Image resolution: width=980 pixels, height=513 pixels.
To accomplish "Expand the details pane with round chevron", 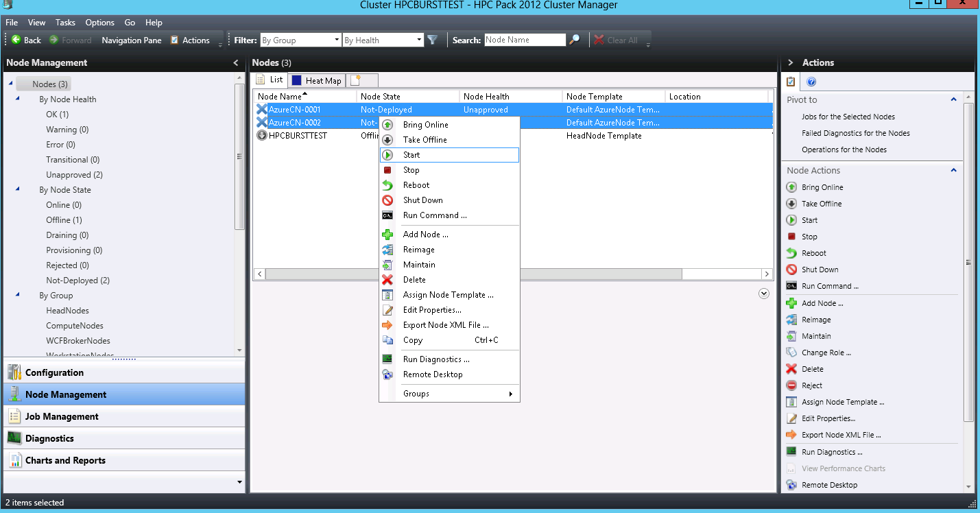I will tap(764, 293).
